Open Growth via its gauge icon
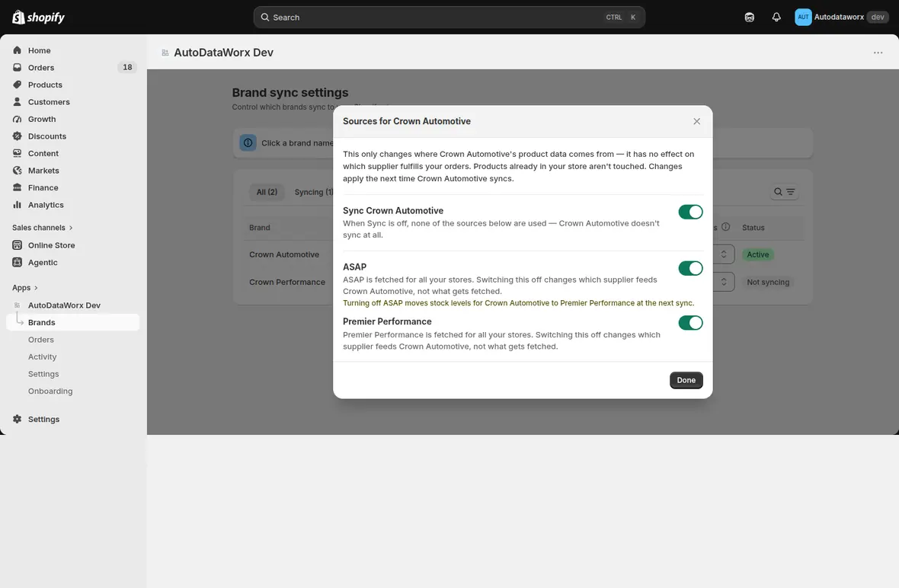Viewport: 899px width, 588px height. (18, 120)
